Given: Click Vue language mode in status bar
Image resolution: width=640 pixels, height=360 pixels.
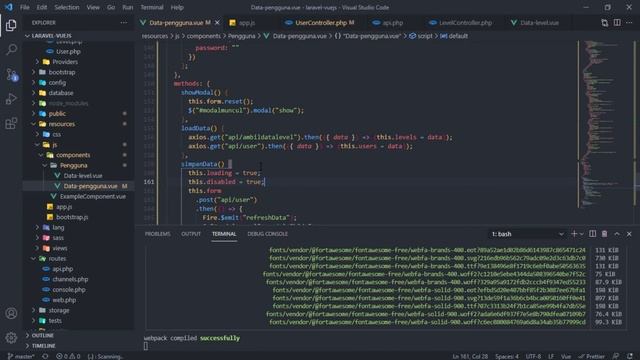Looking at the screenshot, I should pyautogui.click(x=566, y=356).
